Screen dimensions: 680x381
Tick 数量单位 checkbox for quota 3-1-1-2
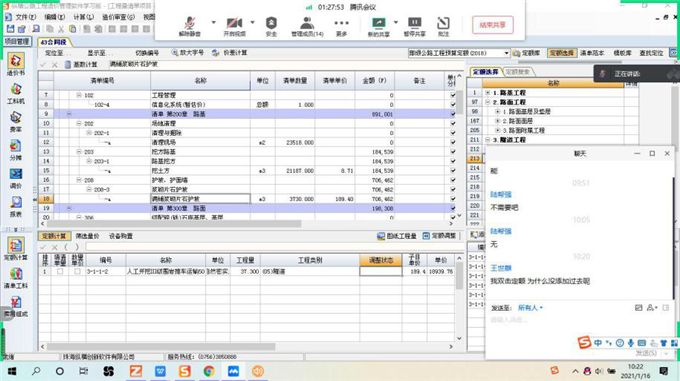tap(77, 271)
